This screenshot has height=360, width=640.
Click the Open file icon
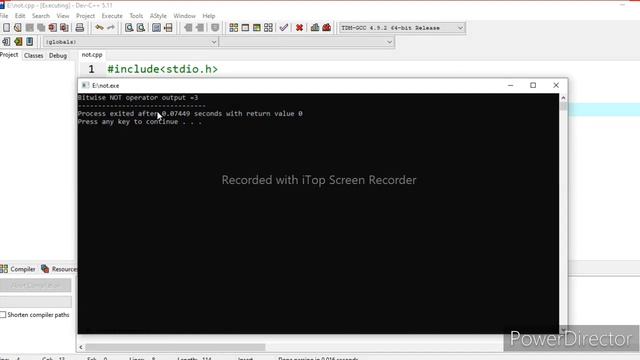pos(18,28)
